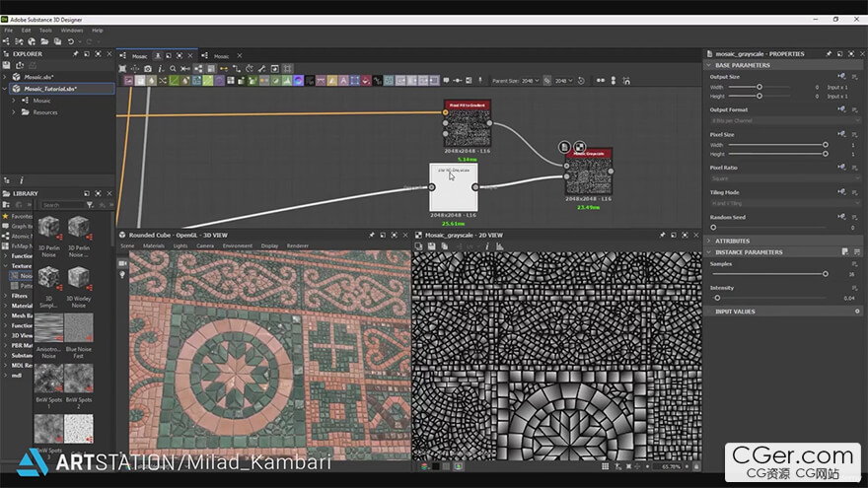This screenshot has width=868, height=488.
Task: Click the magnifier search icon in graph toolbar
Action: coord(173,69)
